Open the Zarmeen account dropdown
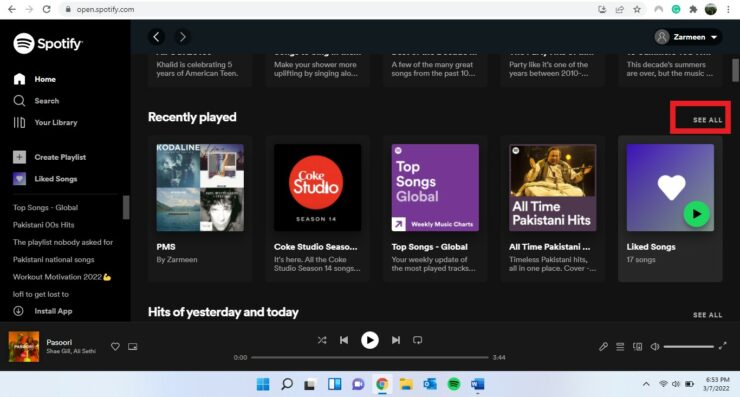 687,37
